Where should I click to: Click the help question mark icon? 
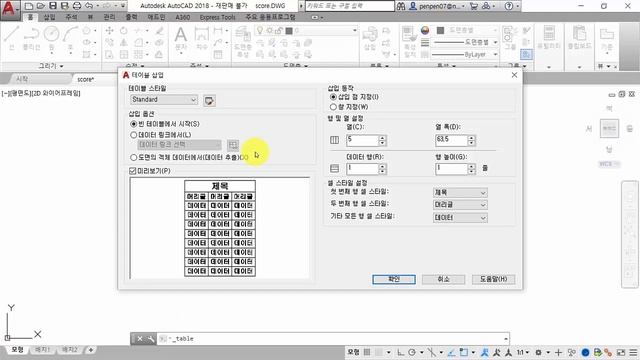pos(509,6)
